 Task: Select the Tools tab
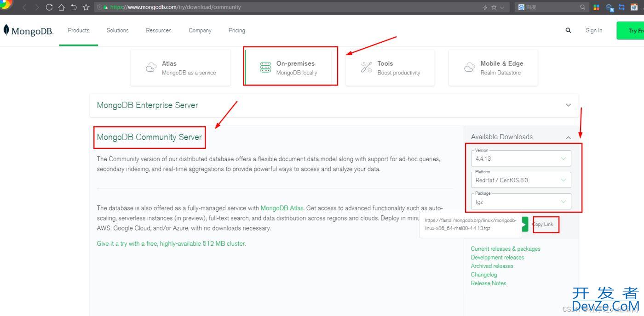click(x=390, y=68)
